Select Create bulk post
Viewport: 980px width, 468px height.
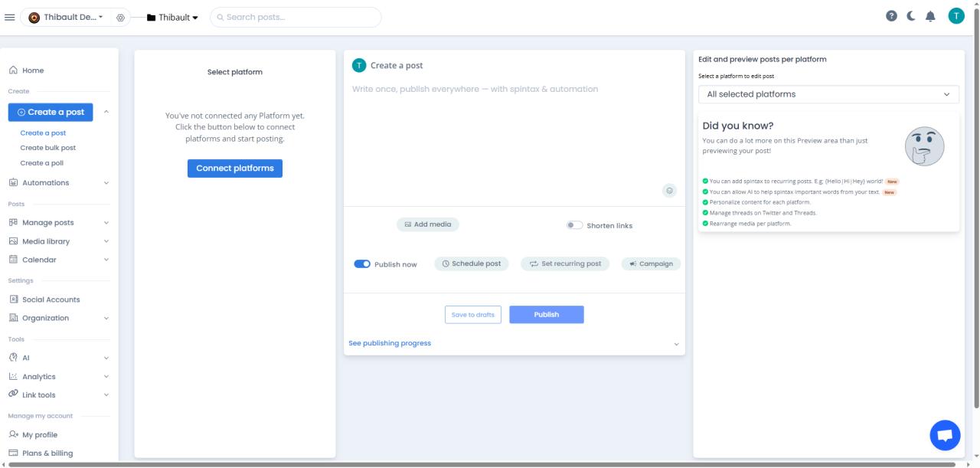tap(48, 148)
